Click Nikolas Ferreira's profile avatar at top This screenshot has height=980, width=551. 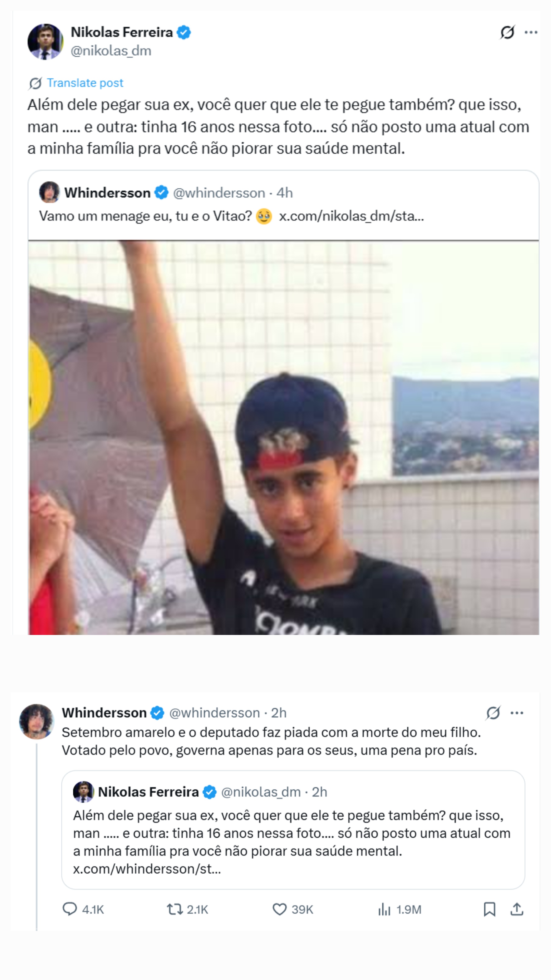45,41
